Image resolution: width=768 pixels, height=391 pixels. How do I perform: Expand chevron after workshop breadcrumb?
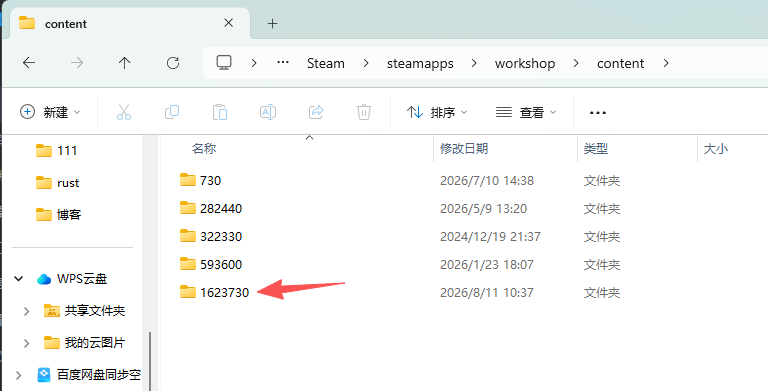(x=576, y=63)
